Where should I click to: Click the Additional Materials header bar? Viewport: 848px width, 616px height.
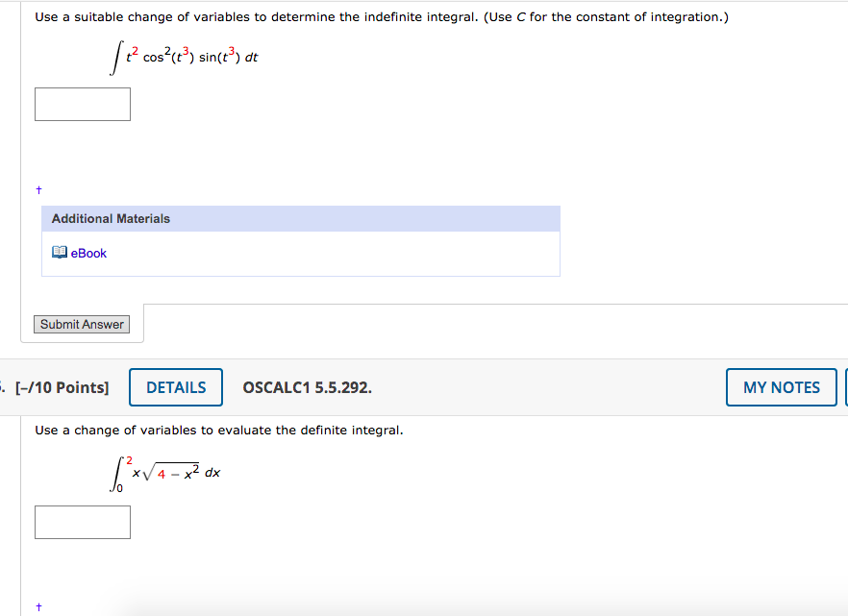[x=301, y=218]
